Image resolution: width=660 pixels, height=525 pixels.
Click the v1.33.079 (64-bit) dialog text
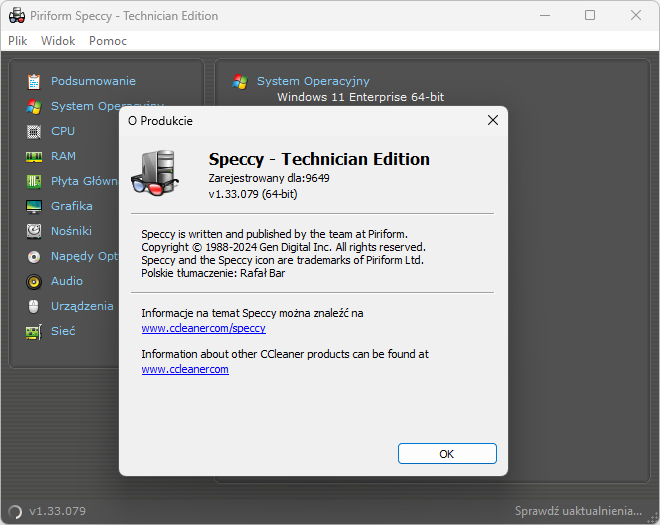tap(253, 194)
